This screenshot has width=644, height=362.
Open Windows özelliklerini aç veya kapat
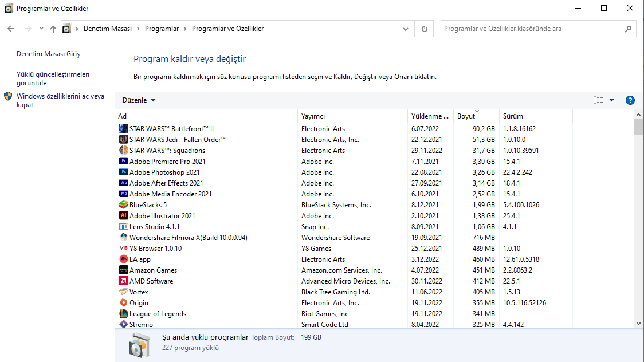pyautogui.click(x=60, y=100)
